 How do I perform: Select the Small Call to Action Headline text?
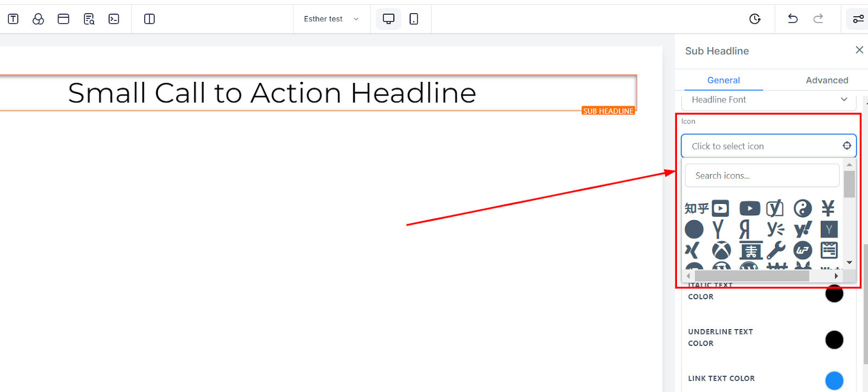[x=272, y=93]
